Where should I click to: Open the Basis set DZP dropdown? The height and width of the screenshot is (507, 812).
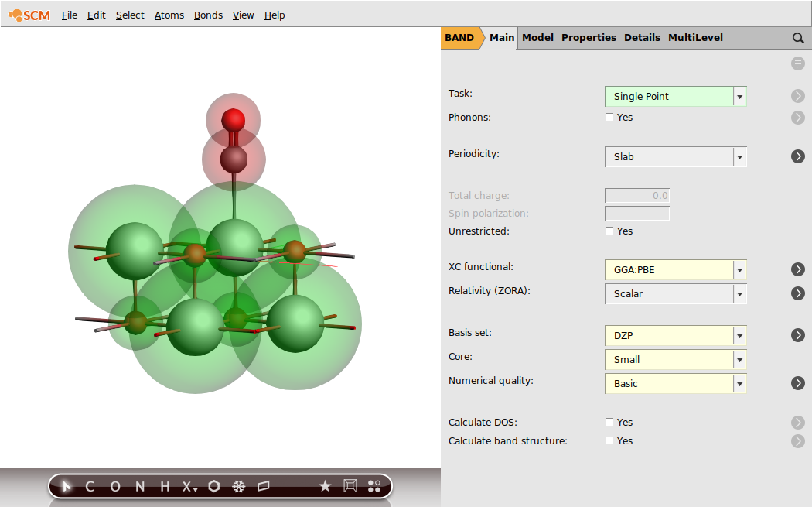[675, 335]
